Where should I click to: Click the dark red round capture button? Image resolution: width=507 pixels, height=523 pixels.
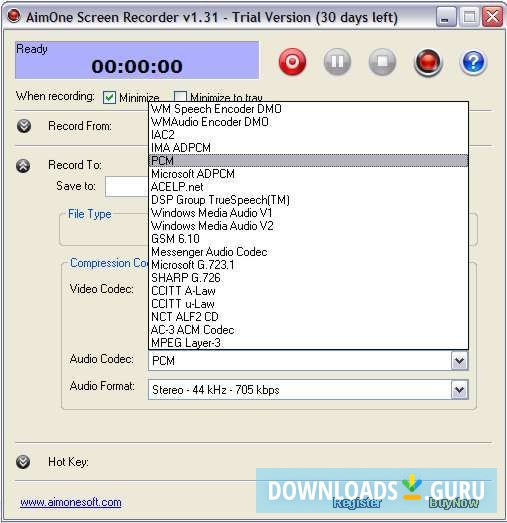click(x=428, y=62)
